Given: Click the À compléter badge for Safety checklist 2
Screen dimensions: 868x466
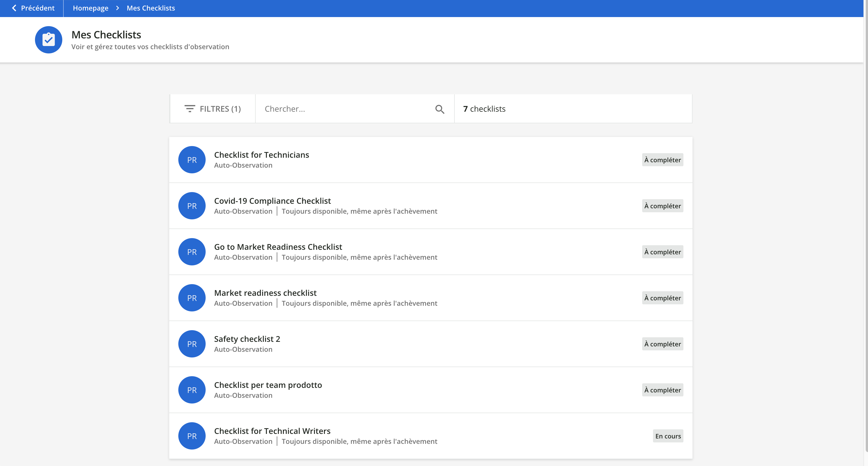Looking at the screenshot, I should [x=662, y=344].
